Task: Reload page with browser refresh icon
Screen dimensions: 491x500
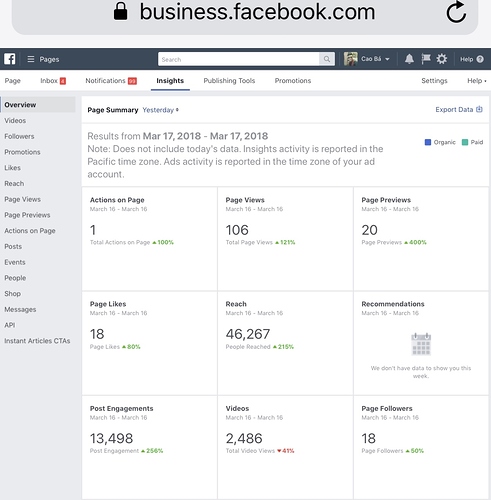Action: click(x=456, y=12)
